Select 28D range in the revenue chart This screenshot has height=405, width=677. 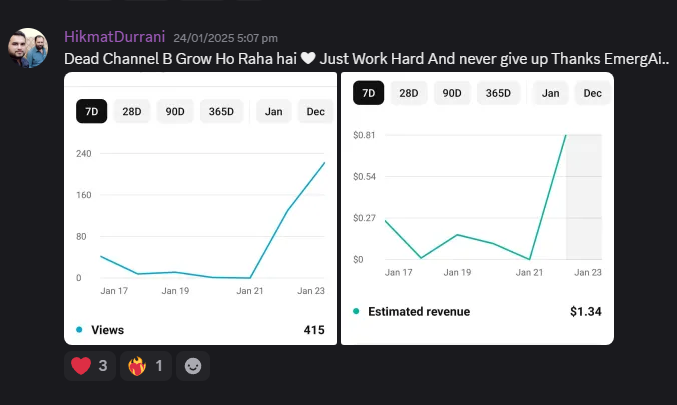coord(409,93)
